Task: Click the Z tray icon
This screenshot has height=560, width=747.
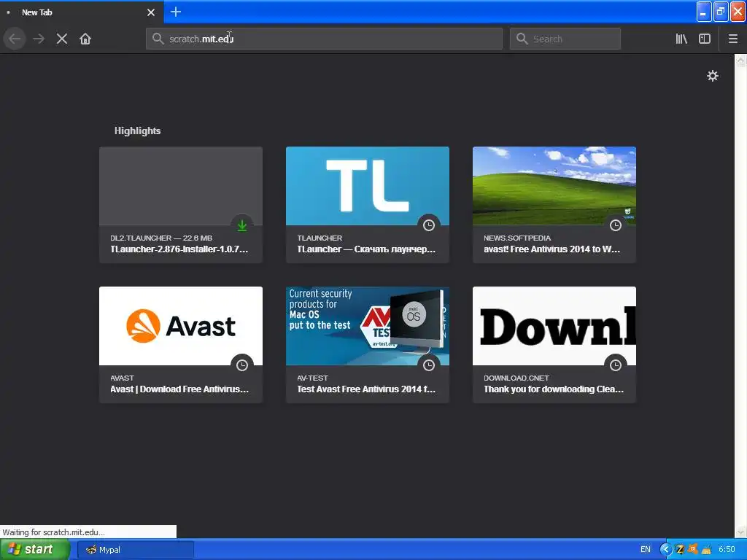Action: [680, 550]
